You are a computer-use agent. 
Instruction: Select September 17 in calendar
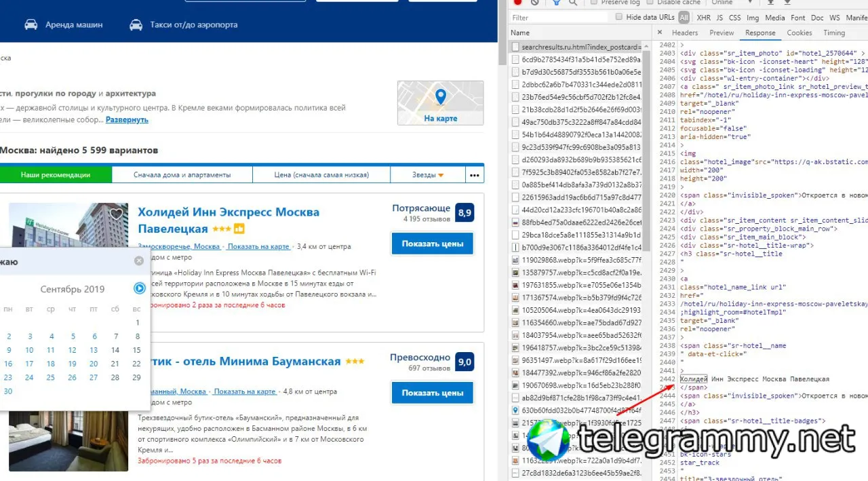(29, 363)
